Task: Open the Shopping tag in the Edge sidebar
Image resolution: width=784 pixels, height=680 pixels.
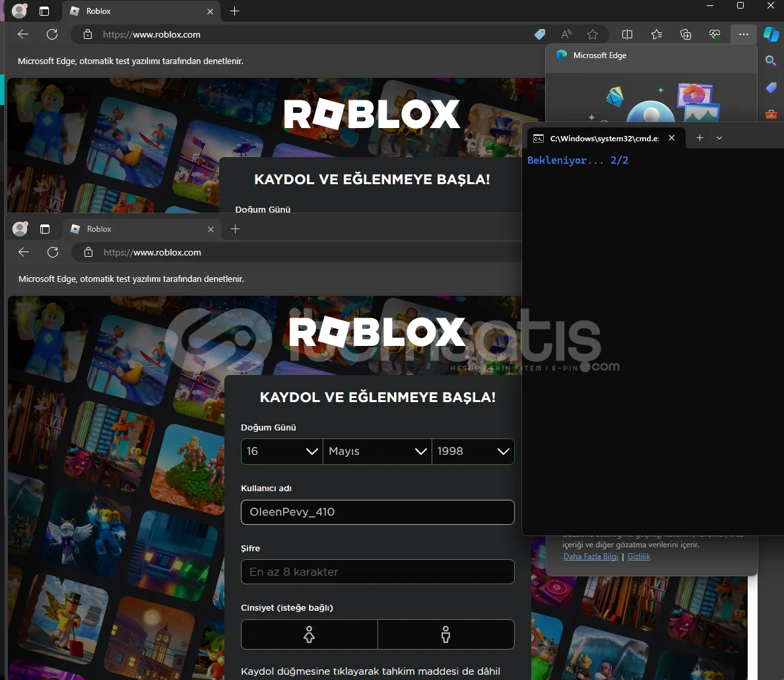Action: click(x=771, y=88)
